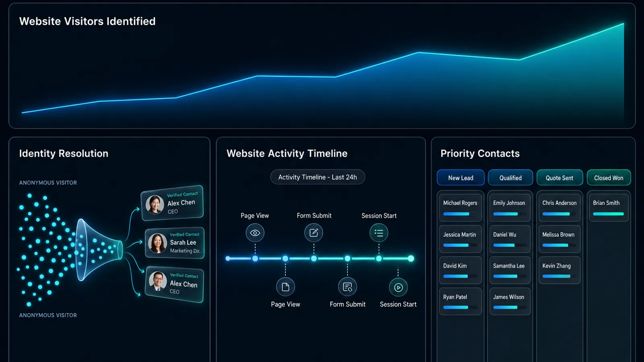Click timeline node below upper Form Submit icon
This screenshot has height=362, width=644.
[314, 259]
